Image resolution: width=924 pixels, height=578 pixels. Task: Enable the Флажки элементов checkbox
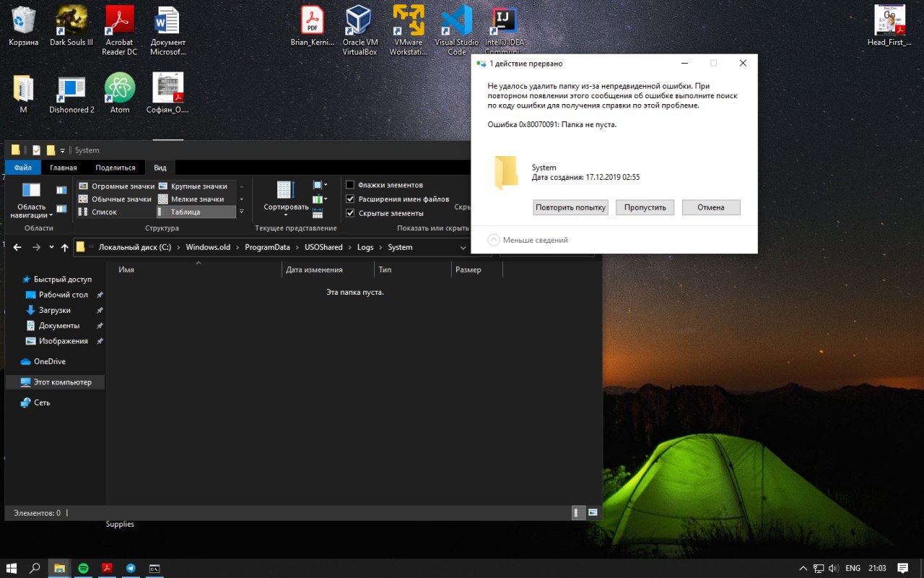point(350,185)
